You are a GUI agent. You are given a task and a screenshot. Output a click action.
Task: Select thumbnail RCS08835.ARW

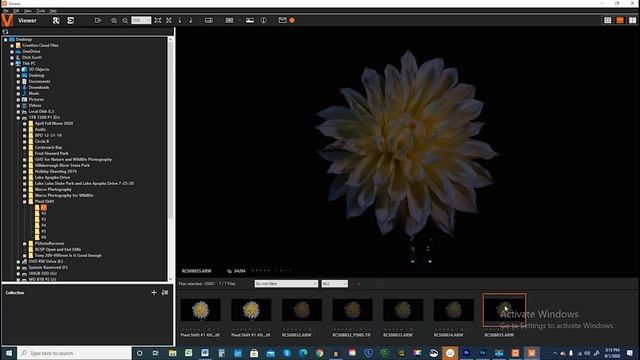(x=504, y=310)
